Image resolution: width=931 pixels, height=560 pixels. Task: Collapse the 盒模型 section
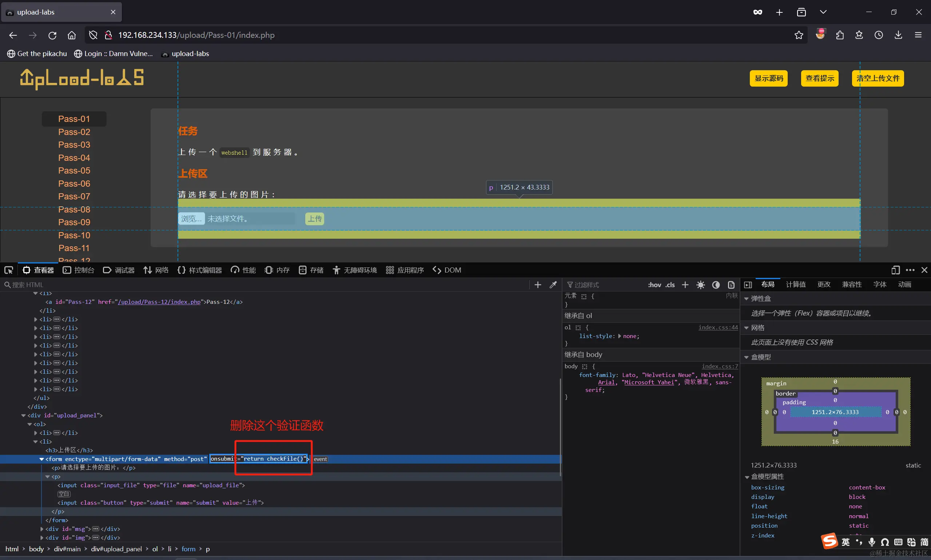click(x=746, y=357)
